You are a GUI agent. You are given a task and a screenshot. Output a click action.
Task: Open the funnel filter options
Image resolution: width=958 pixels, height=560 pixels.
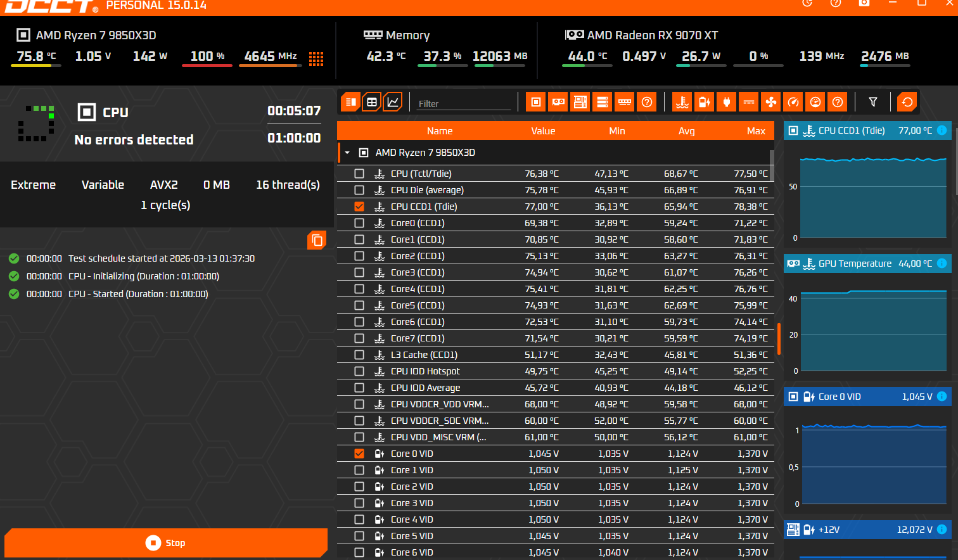873,102
